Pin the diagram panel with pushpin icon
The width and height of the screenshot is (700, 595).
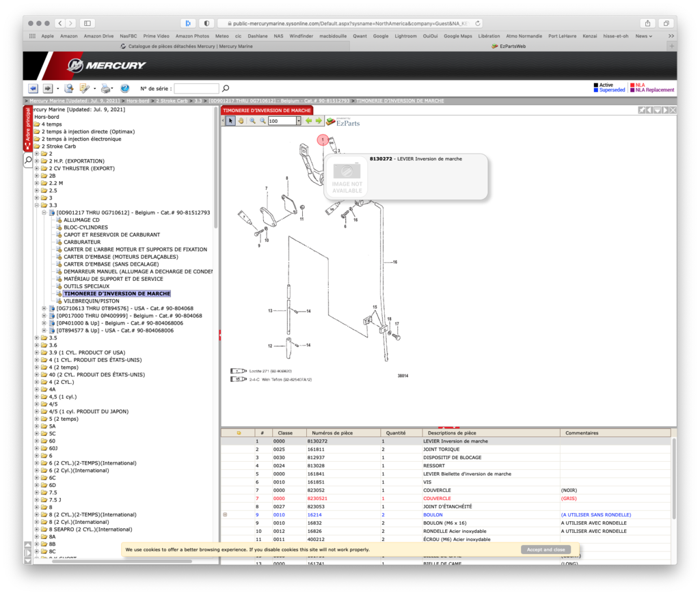coord(641,110)
